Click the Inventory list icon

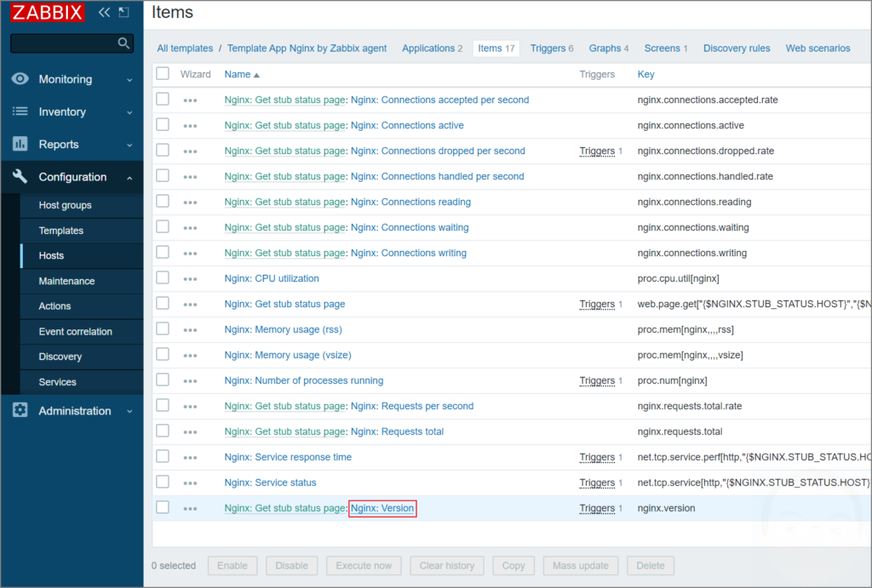coord(20,111)
